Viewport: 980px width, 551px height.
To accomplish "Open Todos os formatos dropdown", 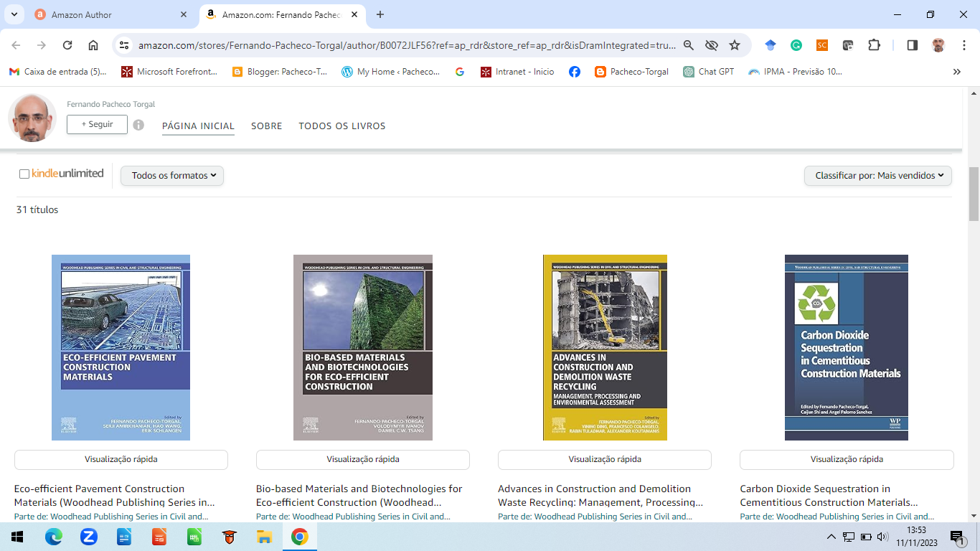I will tap(172, 176).
